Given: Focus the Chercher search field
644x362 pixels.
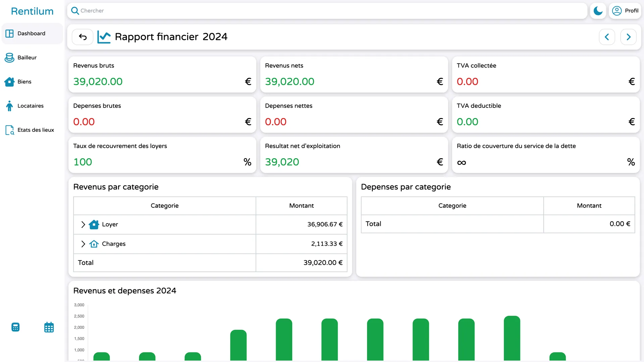Looking at the screenshot, I should [327, 11].
